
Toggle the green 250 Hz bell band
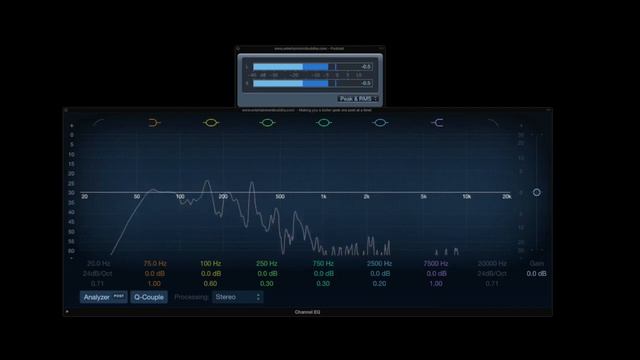click(x=267, y=122)
